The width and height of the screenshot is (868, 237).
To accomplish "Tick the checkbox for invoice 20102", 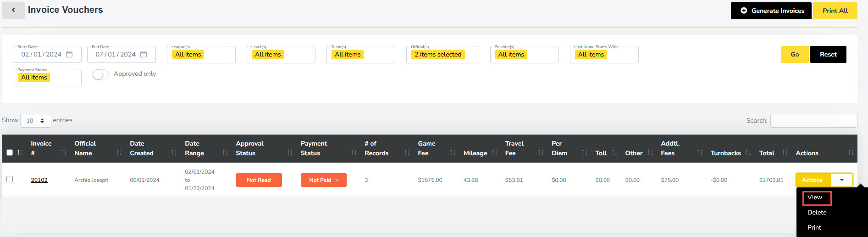I will coord(10,179).
